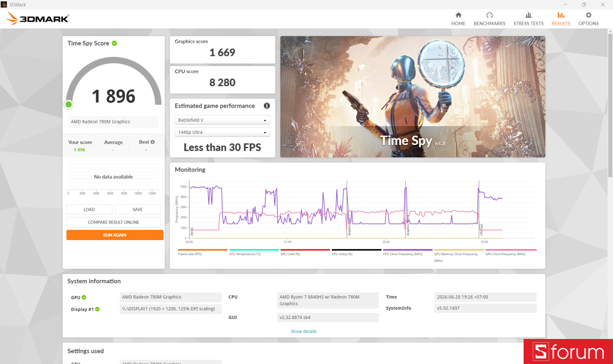Click the Display #1 resolution field
613x364 pixels.
(x=171, y=309)
